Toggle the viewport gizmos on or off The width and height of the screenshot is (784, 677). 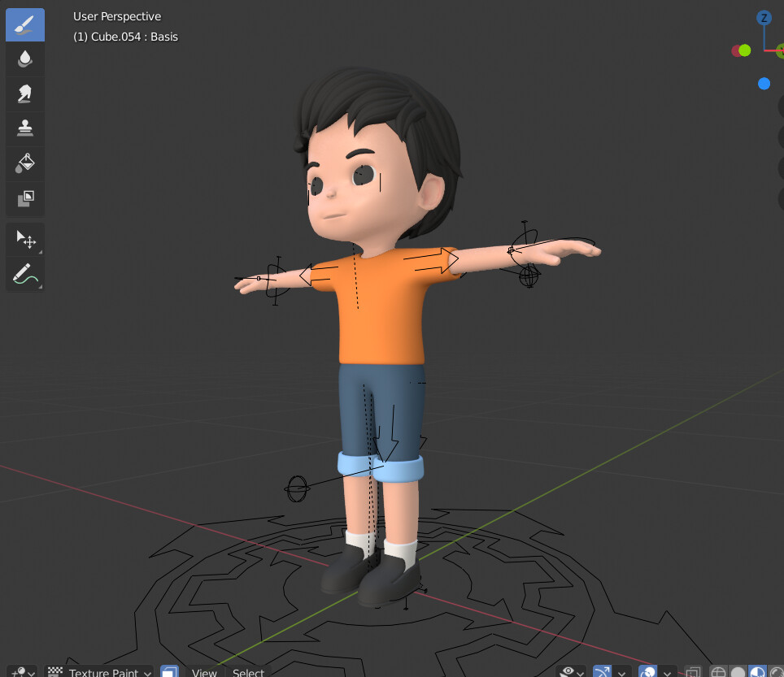tap(602, 672)
